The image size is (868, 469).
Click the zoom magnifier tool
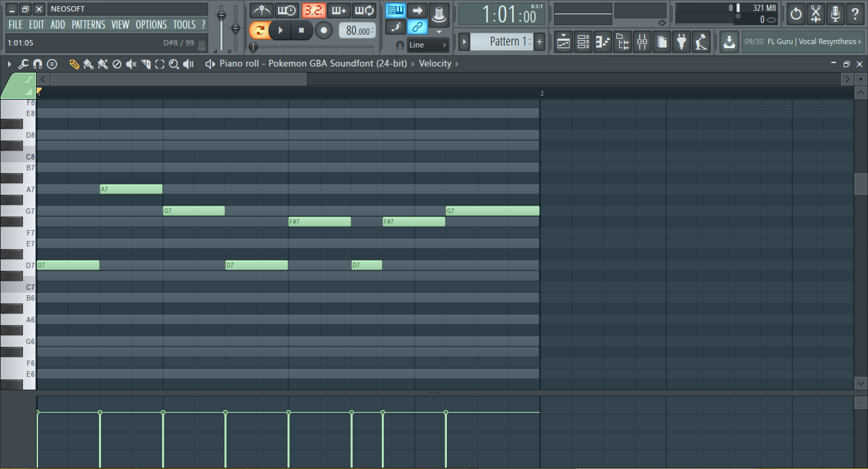point(174,64)
